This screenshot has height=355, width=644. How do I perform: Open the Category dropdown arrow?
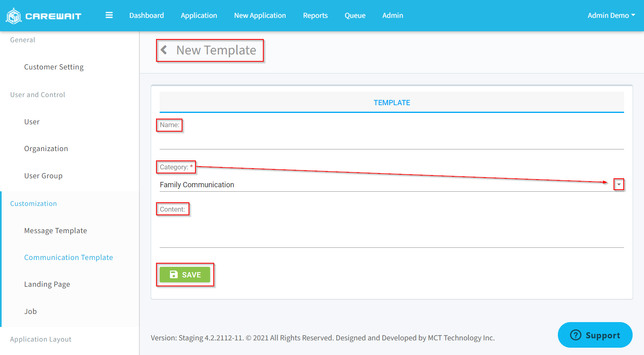(618, 184)
